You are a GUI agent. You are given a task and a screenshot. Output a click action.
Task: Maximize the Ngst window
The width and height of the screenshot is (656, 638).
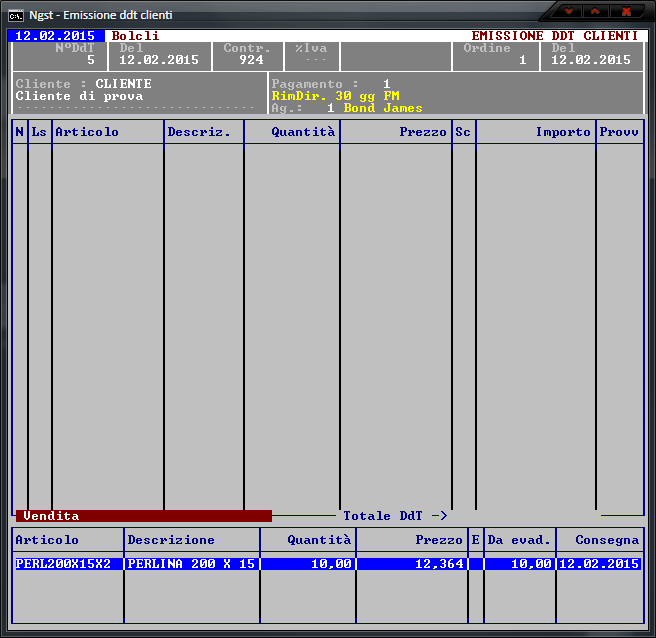pyautogui.click(x=597, y=11)
